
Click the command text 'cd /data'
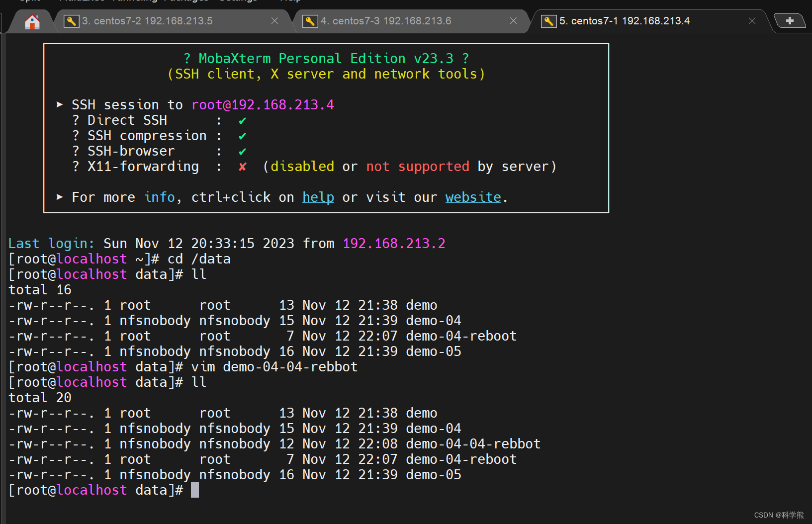point(199,259)
